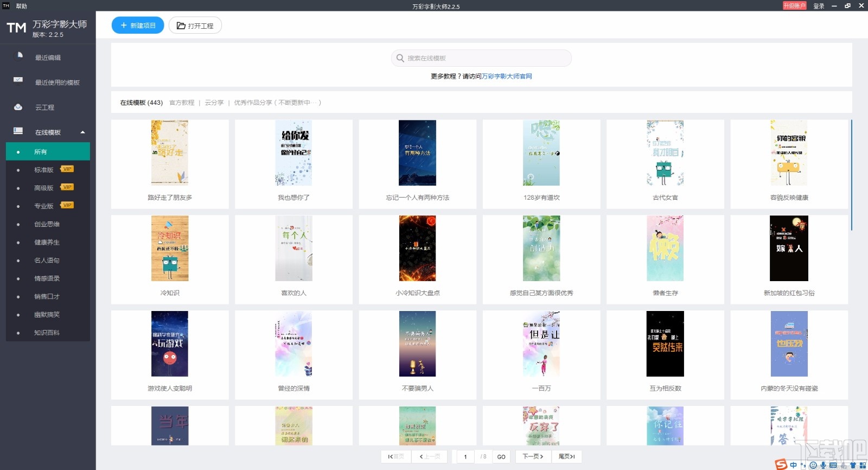Open the 喜欢的人 template thumbnail
This screenshot has height=470, width=868.
[293, 249]
